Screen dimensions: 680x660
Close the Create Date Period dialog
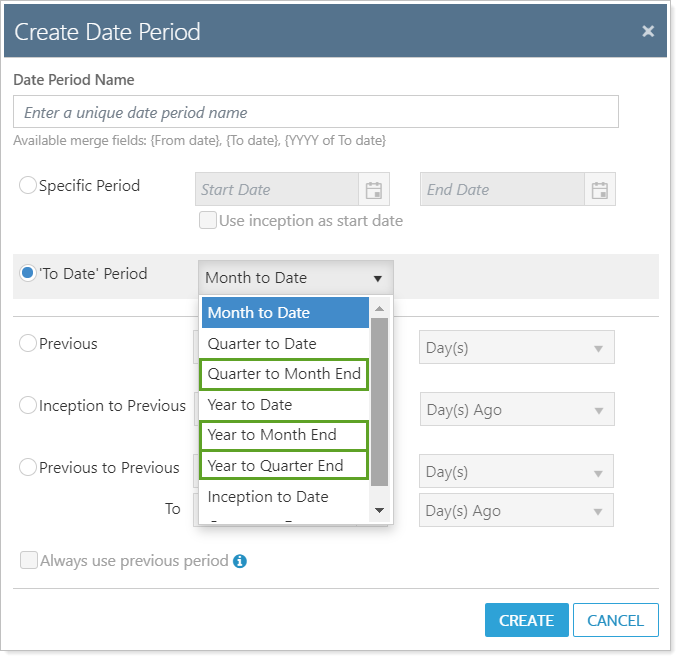coord(648,31)
